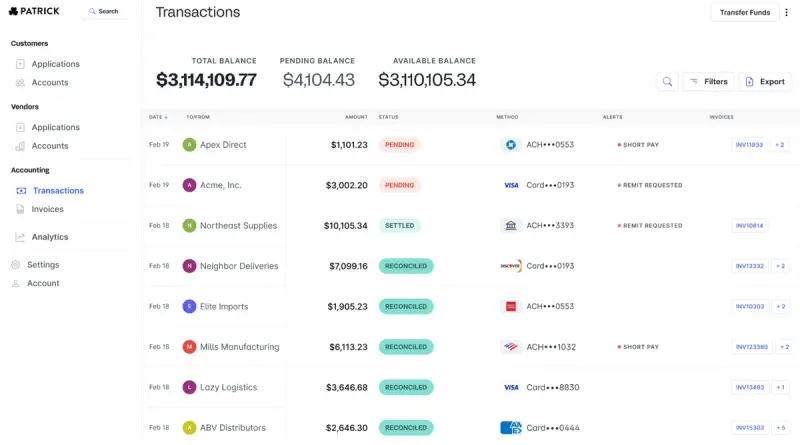Open the Settings page
Viewport: 800px width, 445px height.
click(x=43, y=264)
